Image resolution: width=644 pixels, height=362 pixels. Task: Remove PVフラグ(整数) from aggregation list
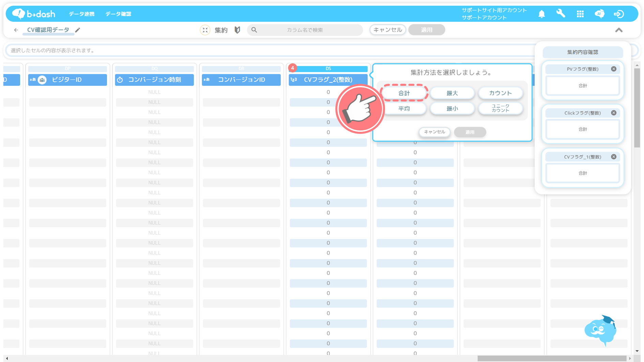tap(614, 69)
